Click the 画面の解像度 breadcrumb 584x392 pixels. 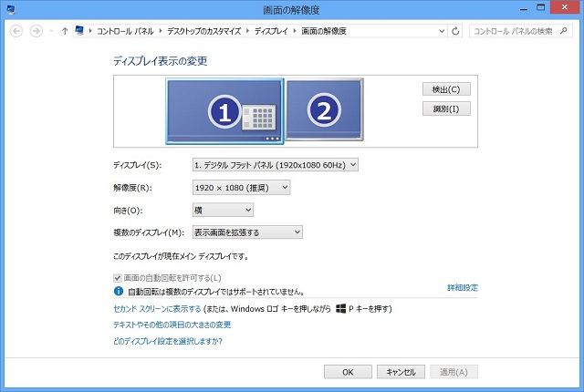click(324, 31)
